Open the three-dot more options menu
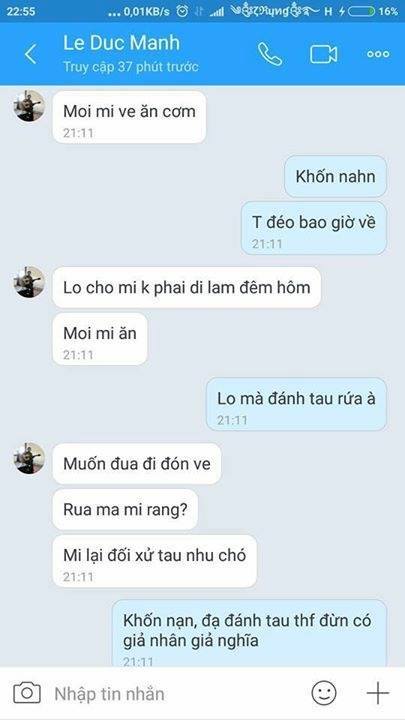Screen dimensions: 405x720 tap(378, 54)
